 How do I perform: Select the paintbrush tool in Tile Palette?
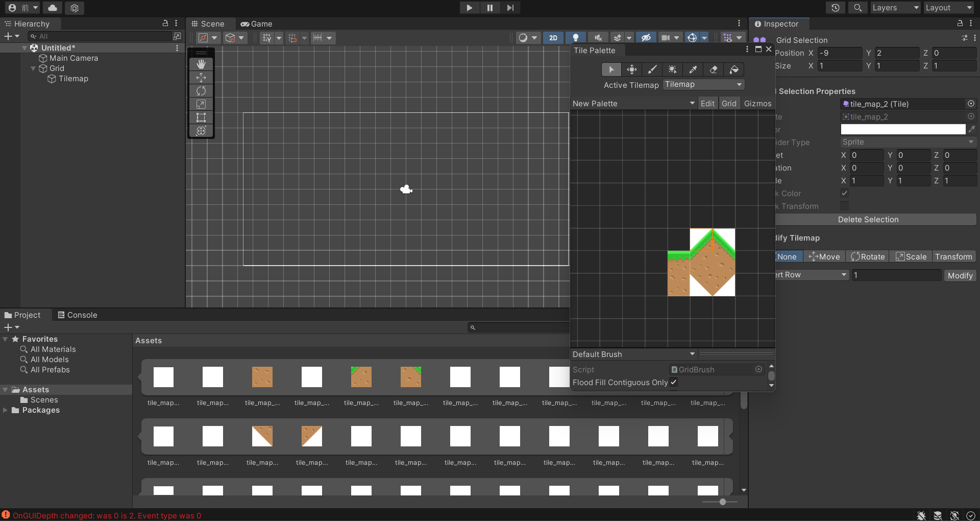coord(652,69)
